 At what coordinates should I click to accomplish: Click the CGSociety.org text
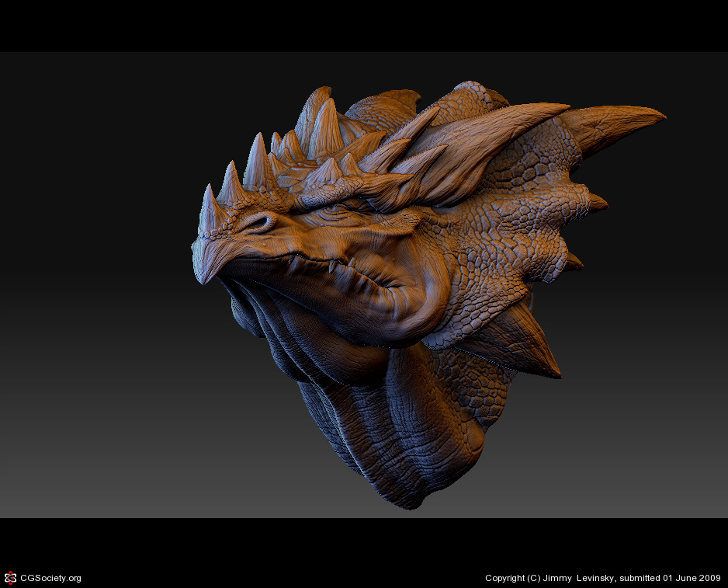click(50, 578)
